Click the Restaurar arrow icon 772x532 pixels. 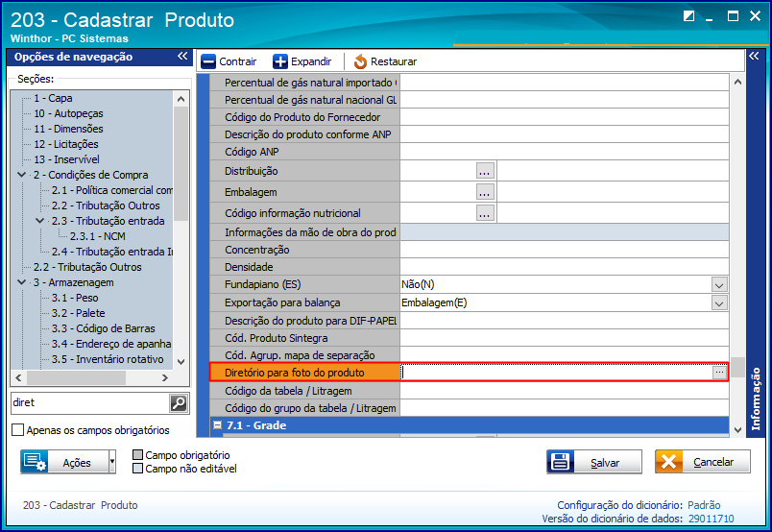360,61
